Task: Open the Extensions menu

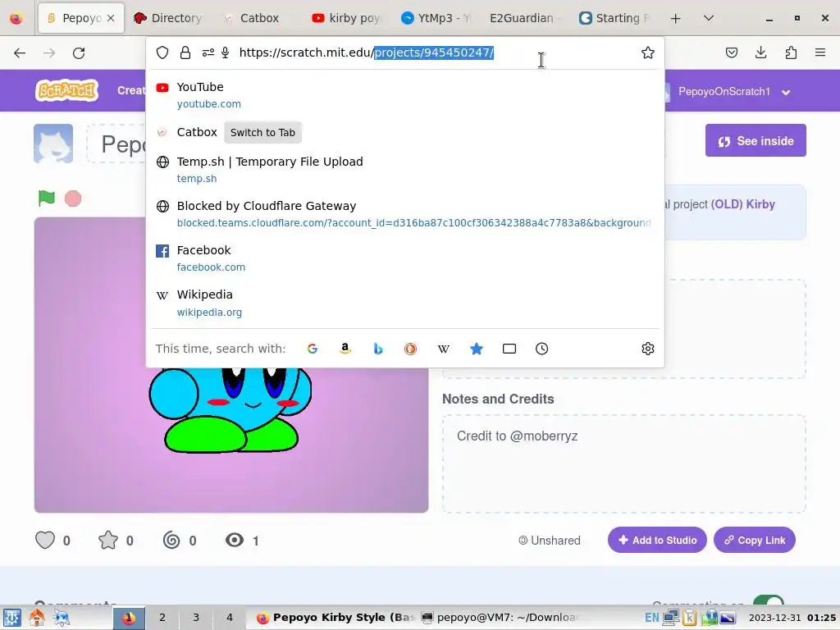Action: coord(791,52)
